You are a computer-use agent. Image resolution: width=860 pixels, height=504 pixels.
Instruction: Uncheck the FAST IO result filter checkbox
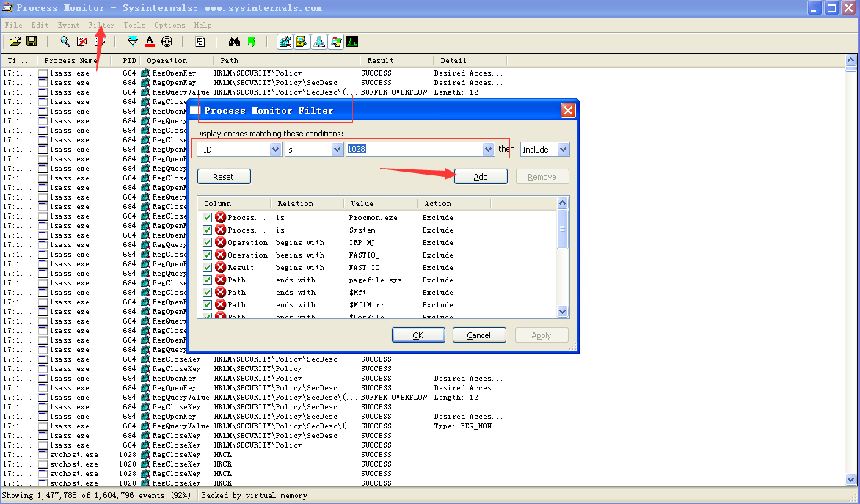[x=208, y=268]
